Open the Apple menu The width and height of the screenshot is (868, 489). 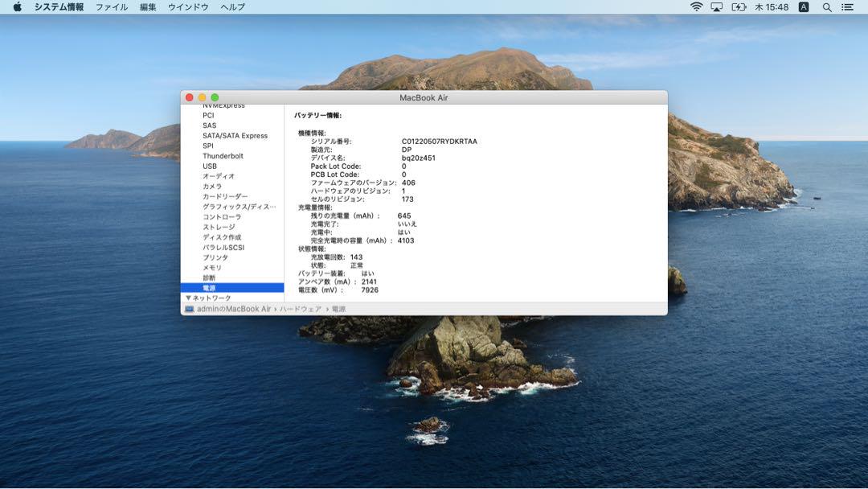tap(17, 7)
